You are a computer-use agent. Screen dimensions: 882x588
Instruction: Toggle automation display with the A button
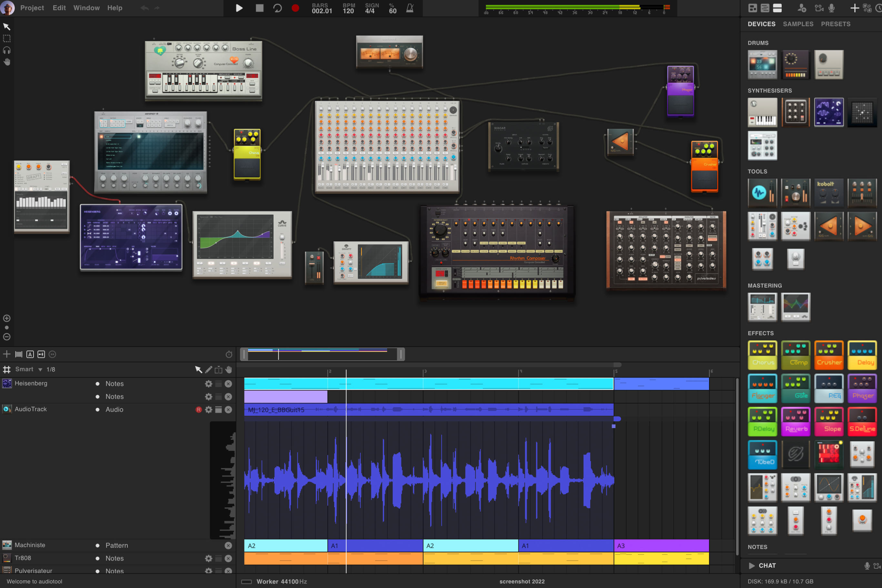[x=30, y=354]
